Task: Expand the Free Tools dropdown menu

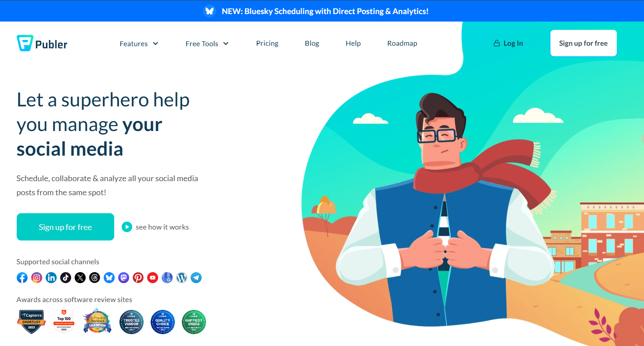Action: pyautogui.click(x=207, y=44)
